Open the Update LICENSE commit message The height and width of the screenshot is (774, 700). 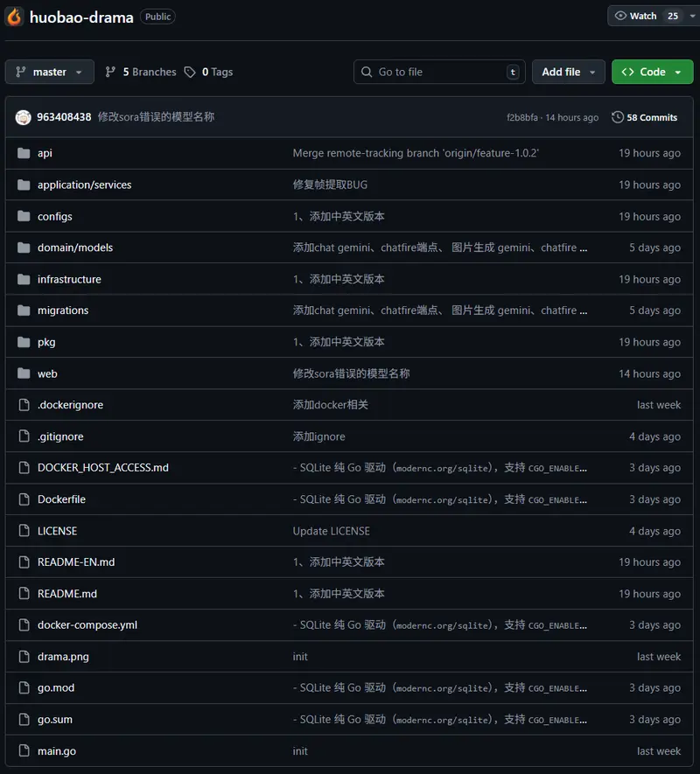[332, 531]
